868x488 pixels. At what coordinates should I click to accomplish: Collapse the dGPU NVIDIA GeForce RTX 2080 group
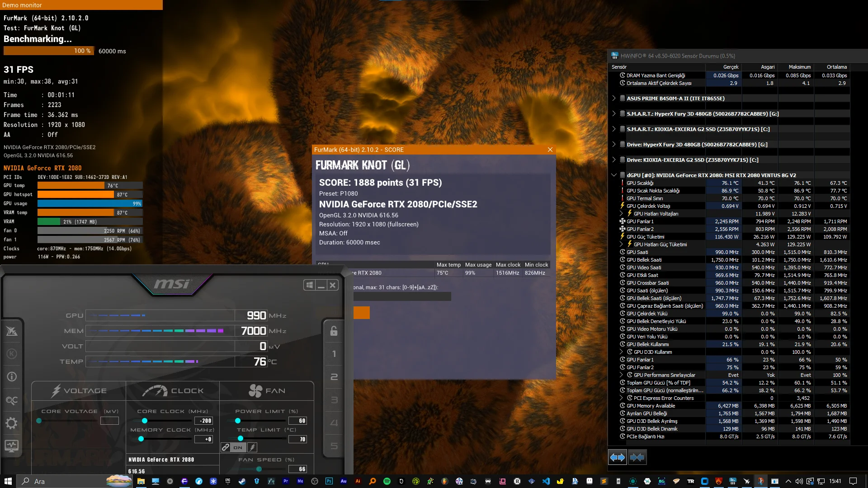pos(613,175)
